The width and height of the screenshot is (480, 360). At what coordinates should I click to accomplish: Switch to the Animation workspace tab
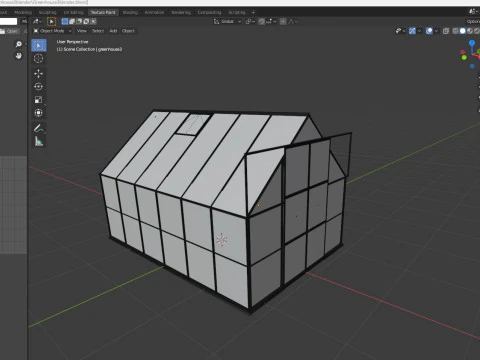pyautogui.click(x=154, y=12)
